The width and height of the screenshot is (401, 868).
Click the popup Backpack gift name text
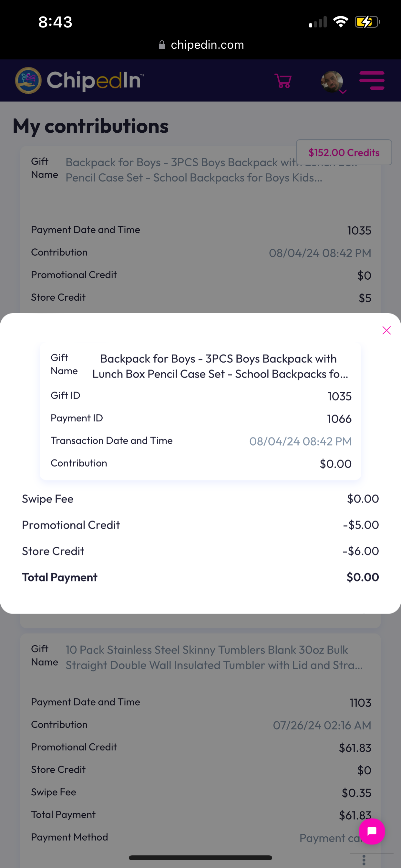pos(220,366)
